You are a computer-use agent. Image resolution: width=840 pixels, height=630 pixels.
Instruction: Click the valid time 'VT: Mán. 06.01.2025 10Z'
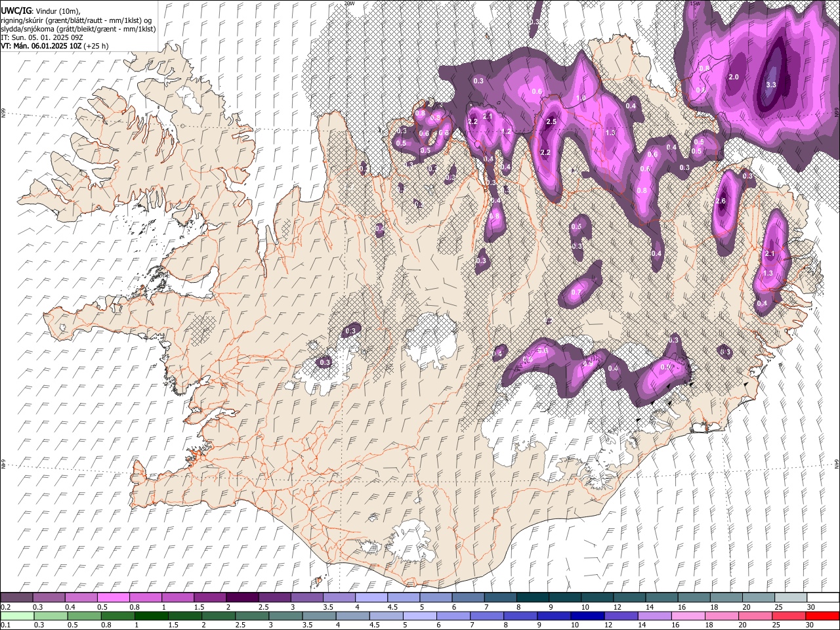click(x=41, y=46)
